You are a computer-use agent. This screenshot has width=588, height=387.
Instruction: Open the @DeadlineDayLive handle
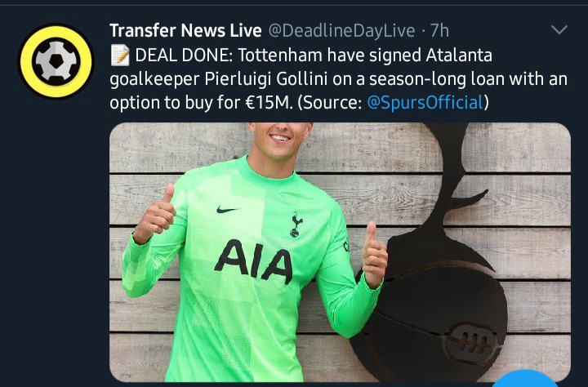(x=341, y=31)
